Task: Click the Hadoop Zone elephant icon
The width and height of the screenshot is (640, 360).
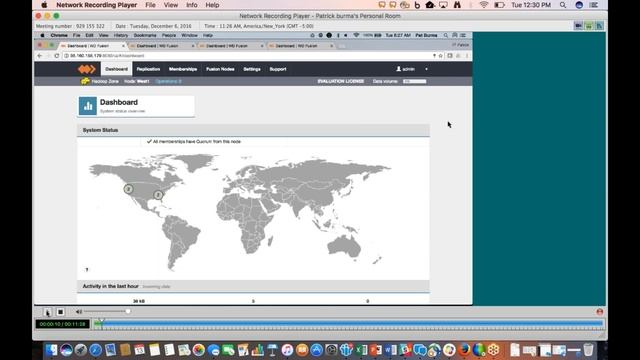Action: click(x=85, y=81)
